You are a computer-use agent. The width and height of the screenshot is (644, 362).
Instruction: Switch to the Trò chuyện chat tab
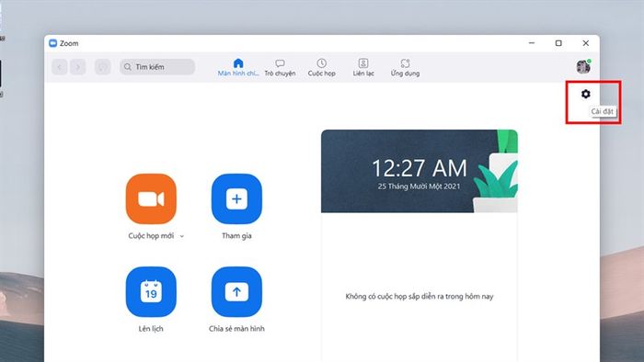click(x=280, y=68)
